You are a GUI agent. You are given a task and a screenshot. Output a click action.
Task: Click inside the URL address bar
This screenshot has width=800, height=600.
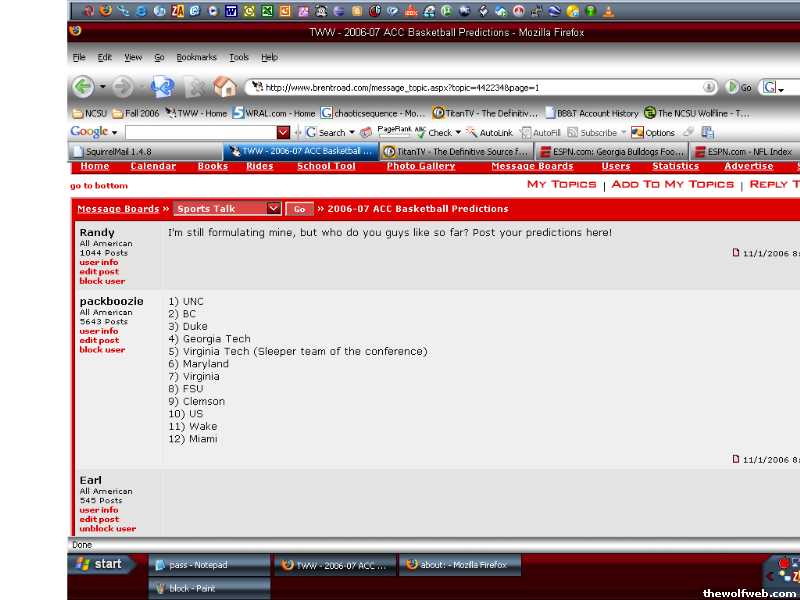[x=480, y=87]
